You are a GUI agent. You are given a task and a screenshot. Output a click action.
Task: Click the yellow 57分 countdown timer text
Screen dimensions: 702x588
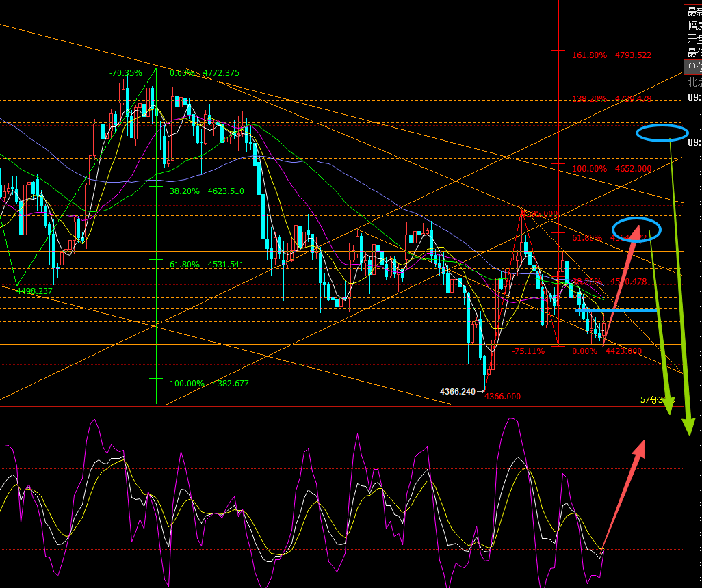(x=658, y=399)
